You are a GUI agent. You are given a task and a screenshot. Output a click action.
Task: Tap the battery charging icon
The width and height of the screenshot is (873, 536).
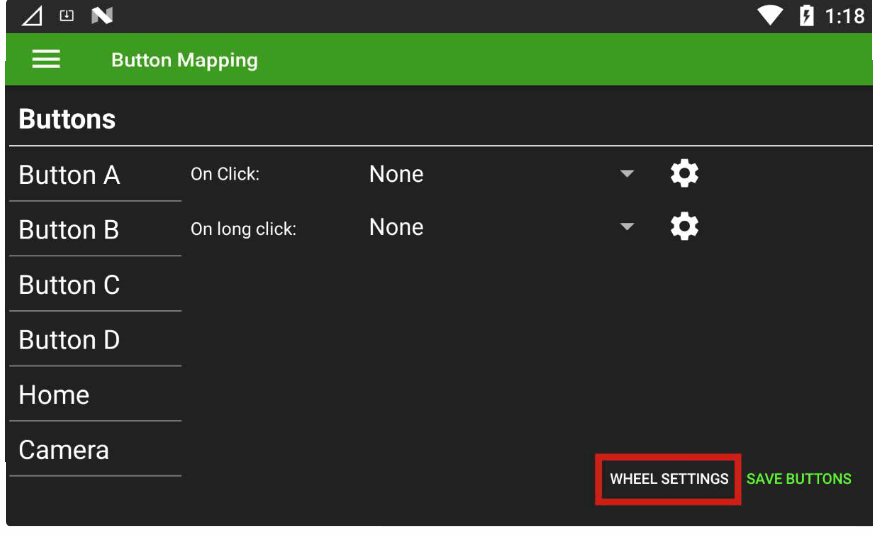click(806, 16)
